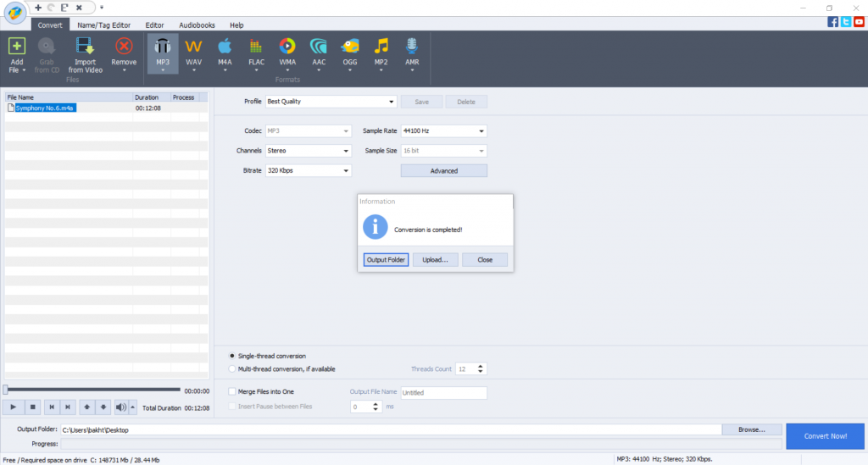This screenshot has height=465, width=868.
Task: Click the X icon in quick access bar
Action: click(x=79, y=8)
